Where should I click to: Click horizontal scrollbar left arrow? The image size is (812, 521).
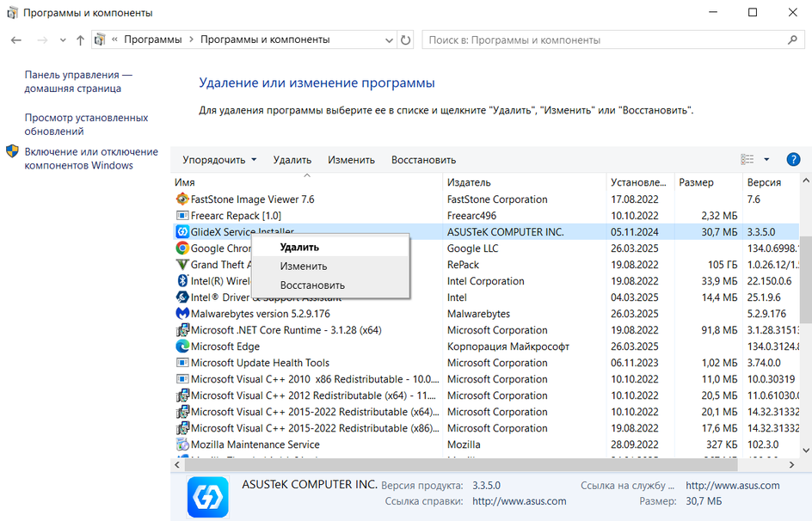point(177,464)
